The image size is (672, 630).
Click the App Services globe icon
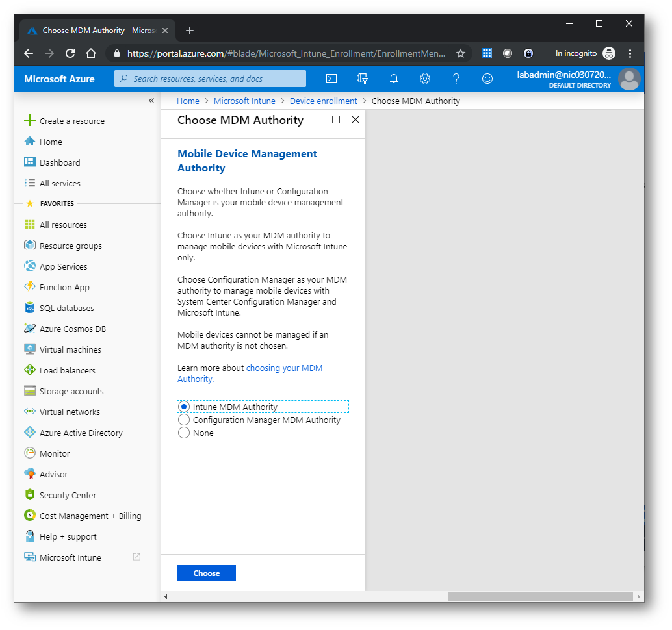(x=30, y=266)
